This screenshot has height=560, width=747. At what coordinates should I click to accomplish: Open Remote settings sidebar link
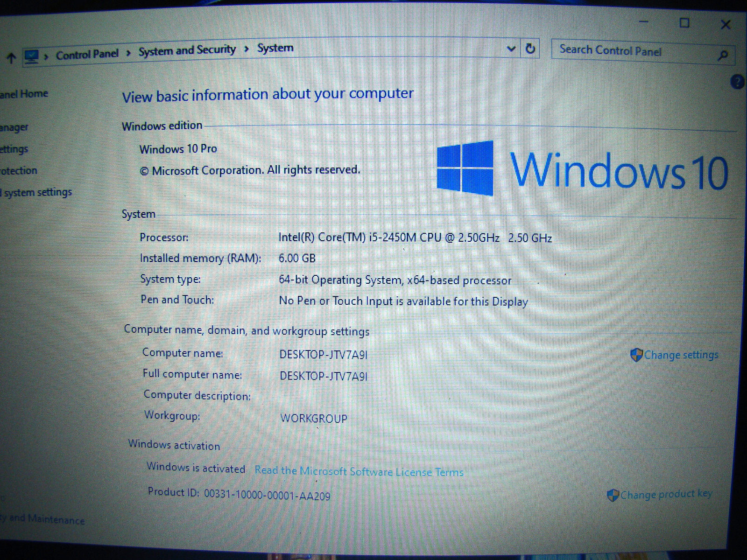pyautogui.click(x=14, y=149)
